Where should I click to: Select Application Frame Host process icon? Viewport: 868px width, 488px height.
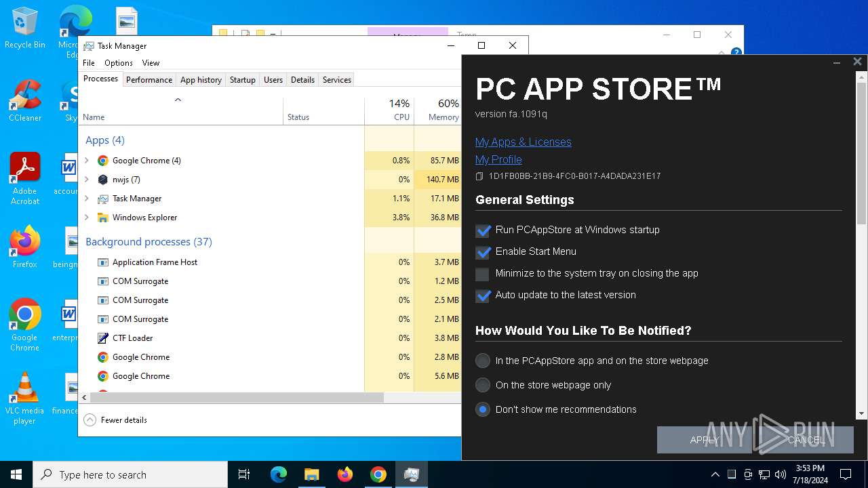coord(103,262)
